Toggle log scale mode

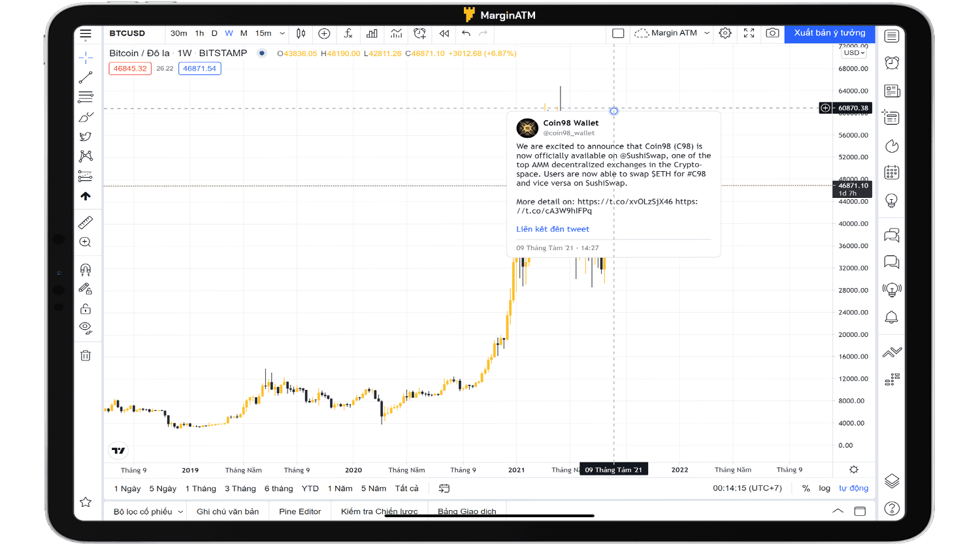[825, 488]
